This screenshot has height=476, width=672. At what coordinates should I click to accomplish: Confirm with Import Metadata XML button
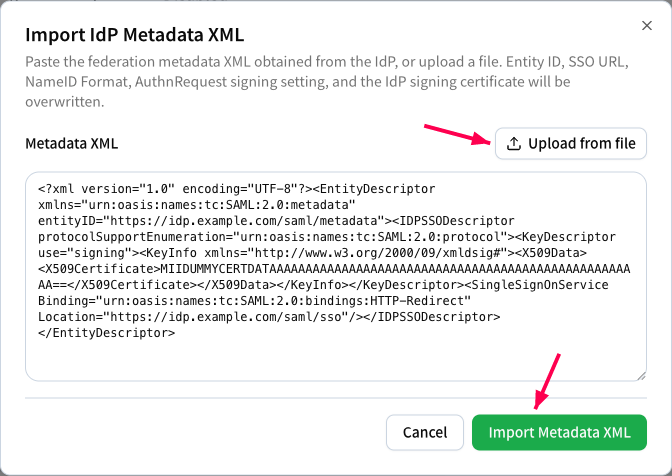tap(559, 432)
